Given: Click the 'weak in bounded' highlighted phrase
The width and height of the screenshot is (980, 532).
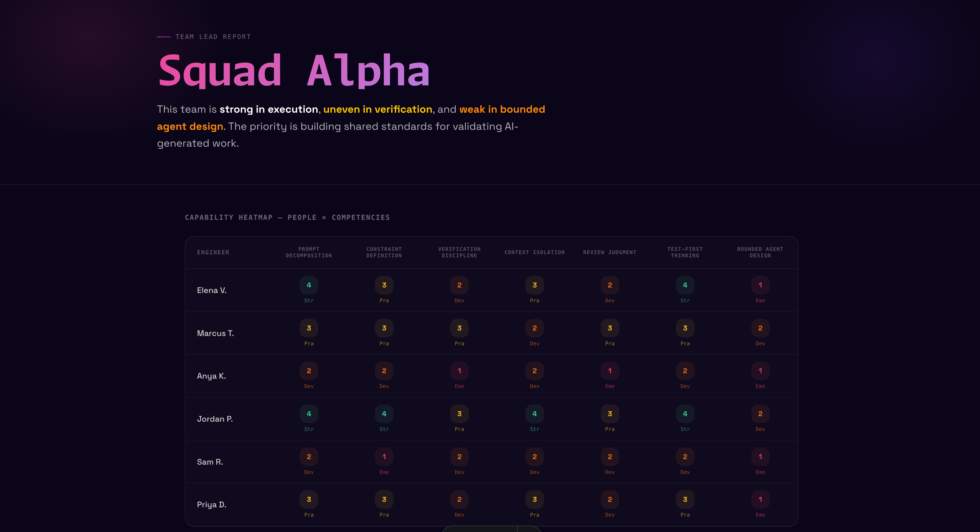Looking at the screenshot, I should [x=502, y=109].
